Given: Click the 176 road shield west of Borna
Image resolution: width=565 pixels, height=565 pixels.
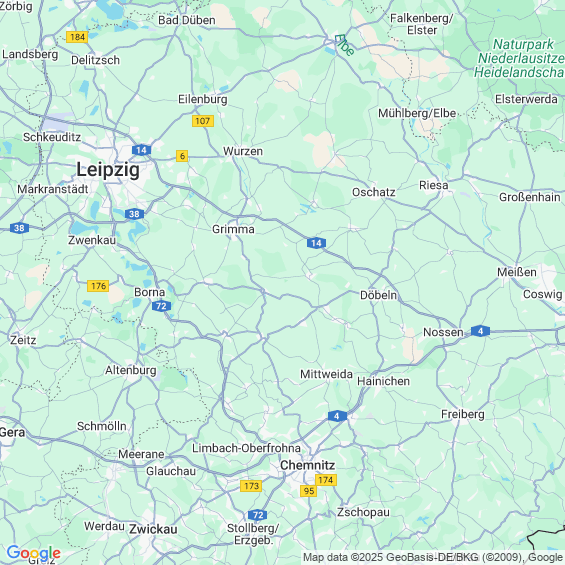Looking at the screenshot, I should (x=98, y=286).
